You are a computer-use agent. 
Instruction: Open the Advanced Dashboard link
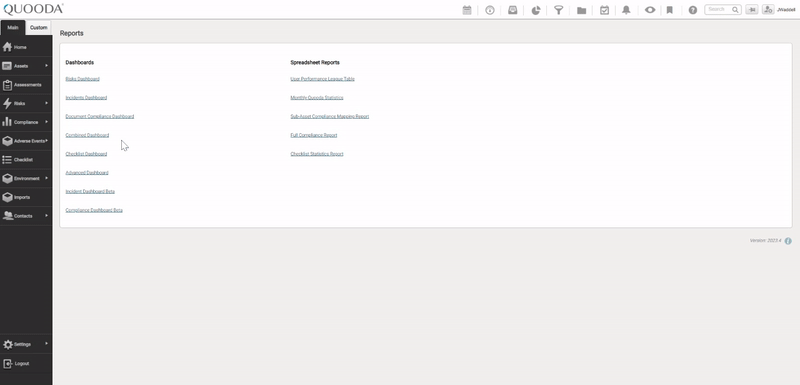87,173
